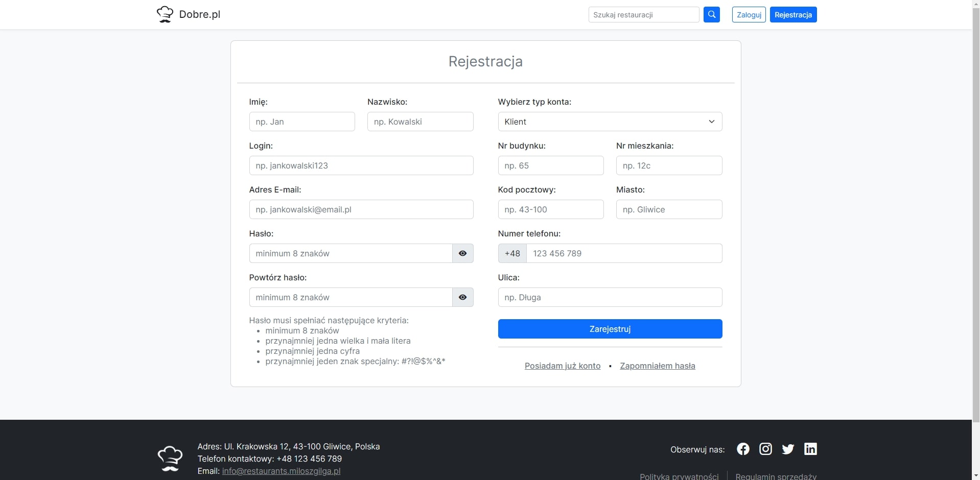Click the magnifier search button

coord(712,15)
